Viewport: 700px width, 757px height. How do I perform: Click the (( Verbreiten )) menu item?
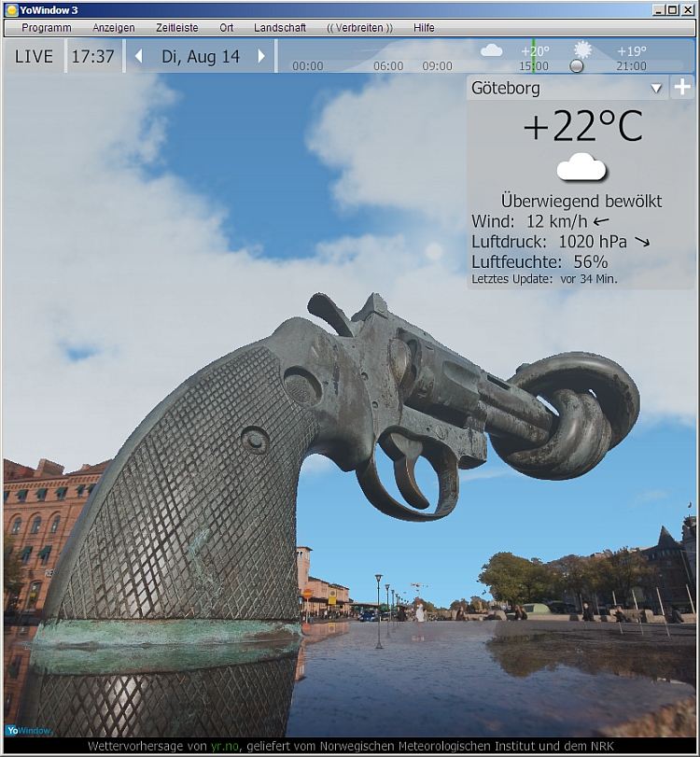click(x=359, y=28)
